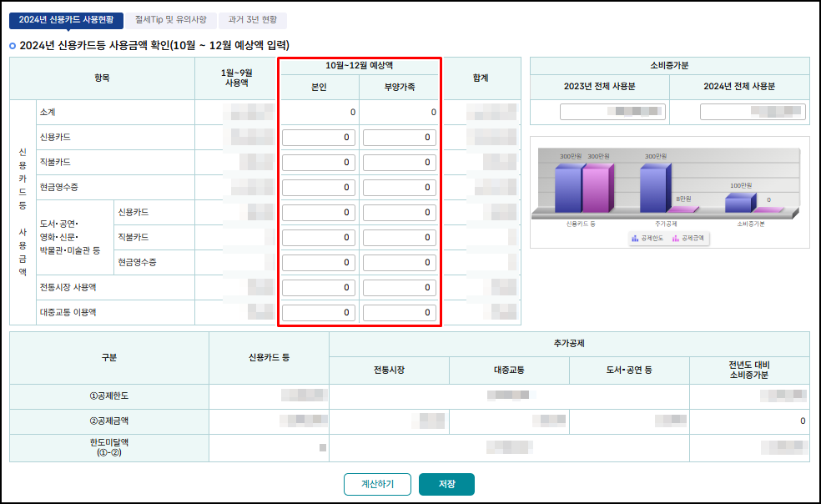Click the 신용카드 본인 예상액 input
The height and width of the screenshot is (504, 821).
click(318, 138)
